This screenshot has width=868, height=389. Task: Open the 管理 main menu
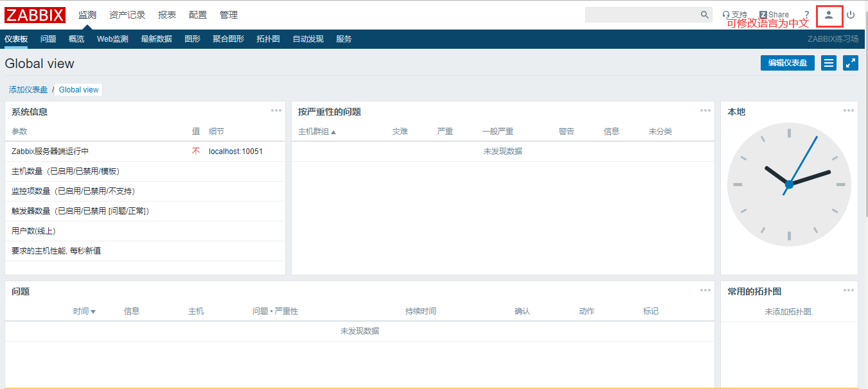click(x=229, y=15)
